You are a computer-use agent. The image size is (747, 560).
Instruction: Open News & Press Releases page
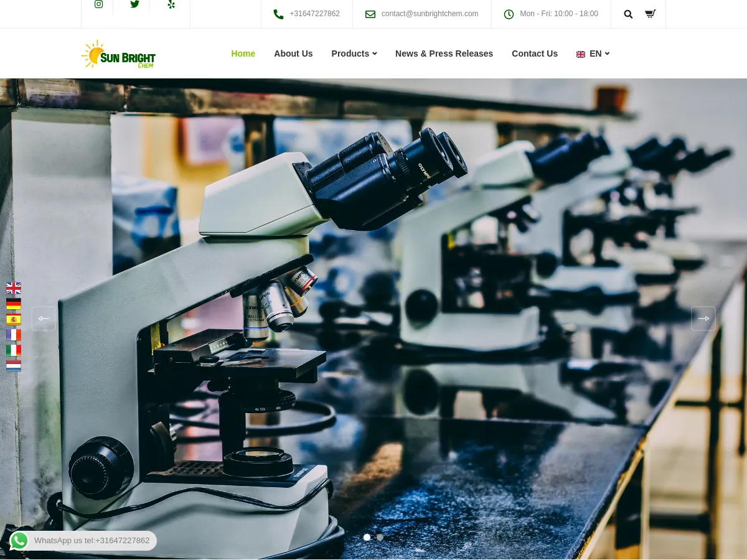[444, 54]
